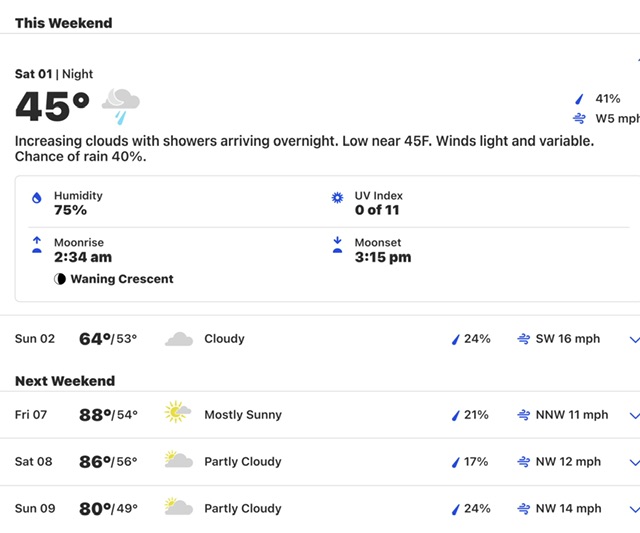
Task: Click the Cloudy icon for Sun 02
Action: coord(179,339)
